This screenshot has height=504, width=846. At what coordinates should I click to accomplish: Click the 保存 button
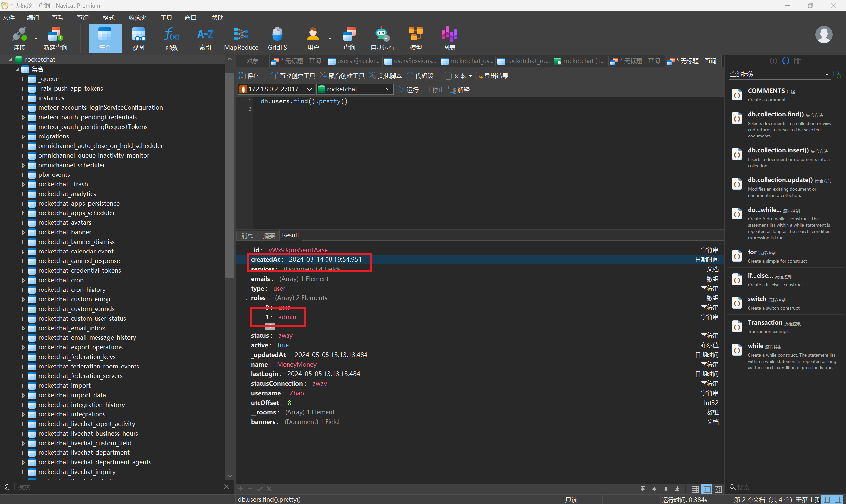click(249, 76)
